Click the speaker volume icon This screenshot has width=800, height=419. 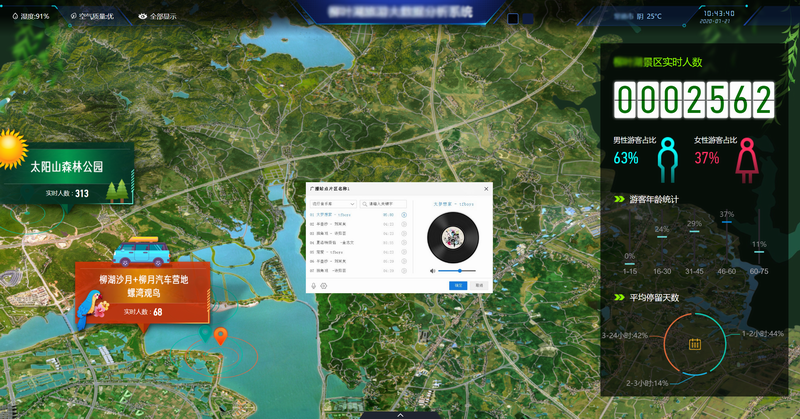(433, 271)
